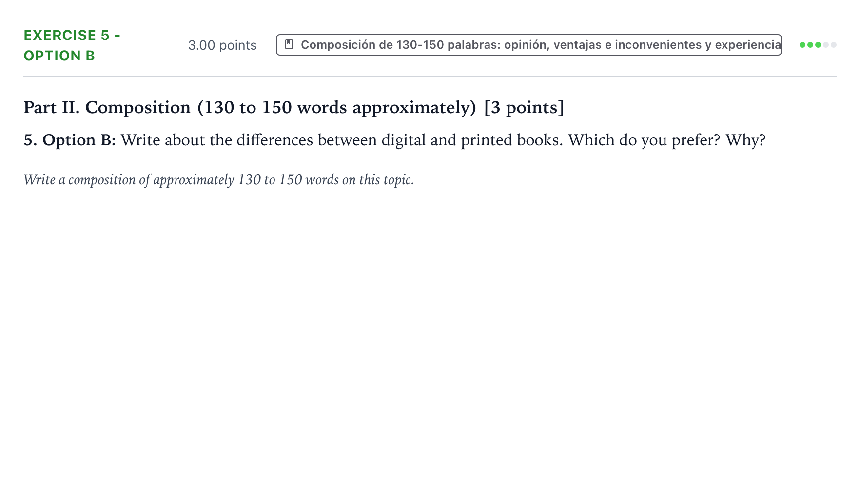This screenshot has width=860, height=504.
Task: Select the EXERCISE 5 - OPTION B heading
Action: pos(72,45)
